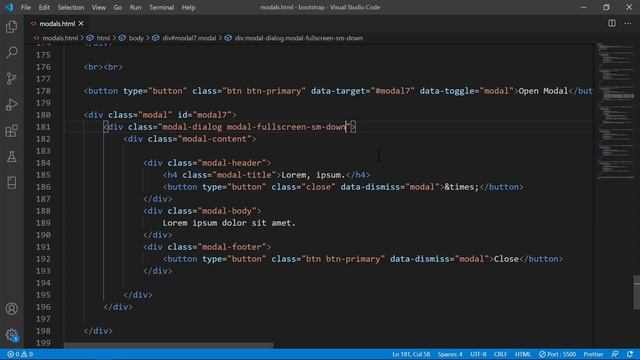640x360 pixels.
Task: Click "modal-body" text on line 188
Action: click(227, 211)
